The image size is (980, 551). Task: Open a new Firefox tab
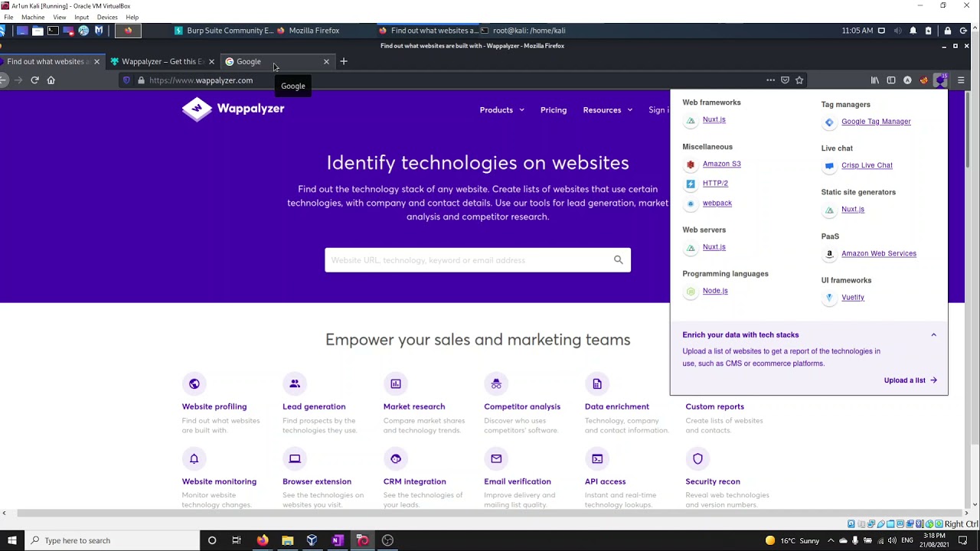(344, 61)
